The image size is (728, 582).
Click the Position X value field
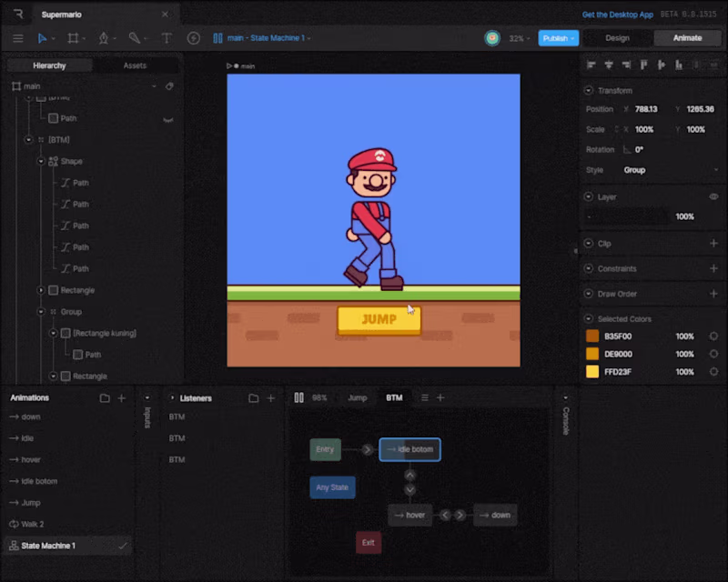tap(646, 109)
